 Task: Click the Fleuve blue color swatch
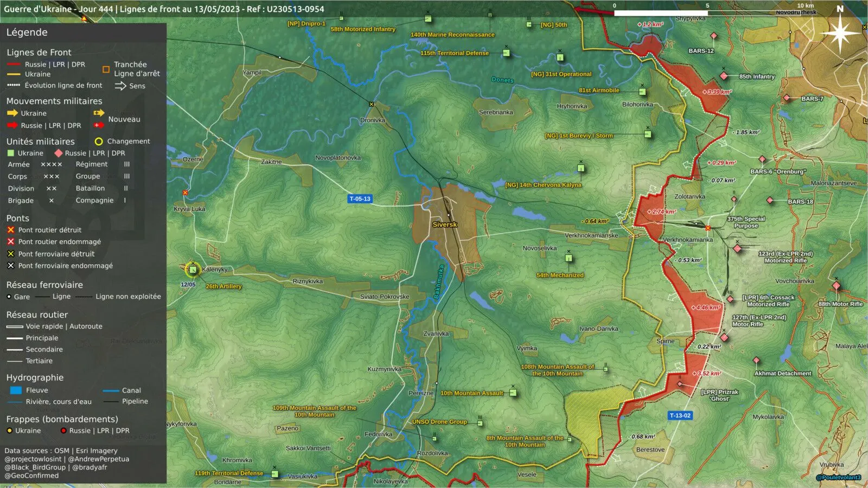(16, 390)
